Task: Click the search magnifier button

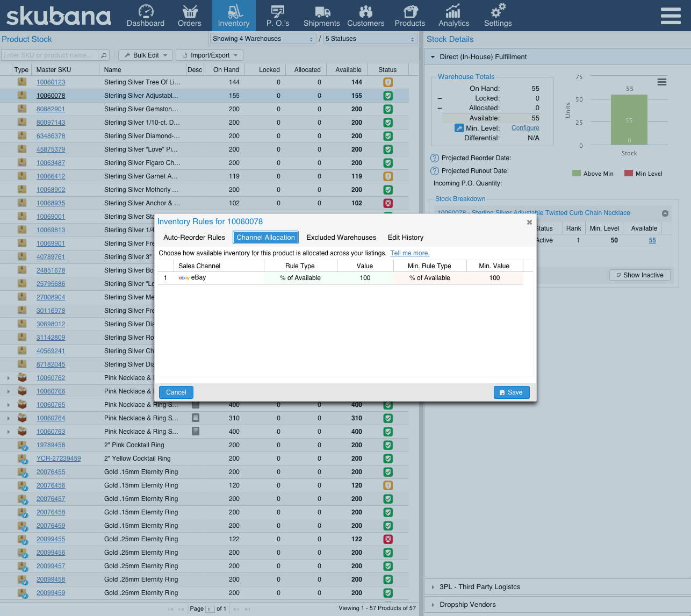Action: [x=104, y=55]
